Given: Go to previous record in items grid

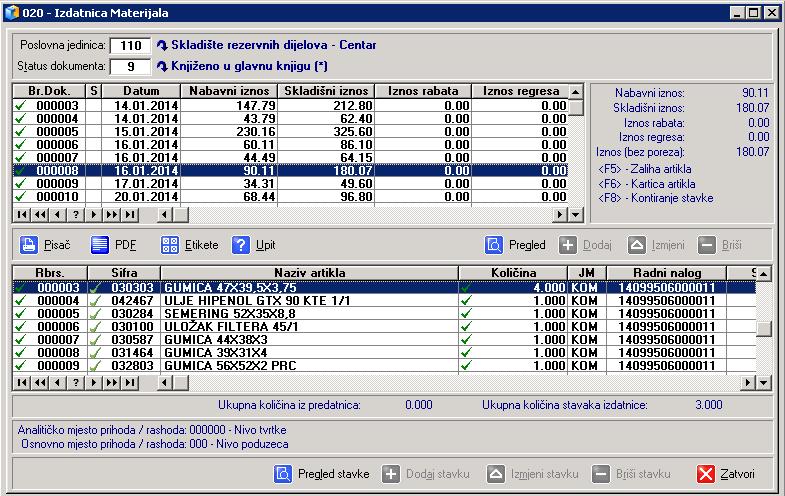Looking at the screenshot, I should [58, 383].
